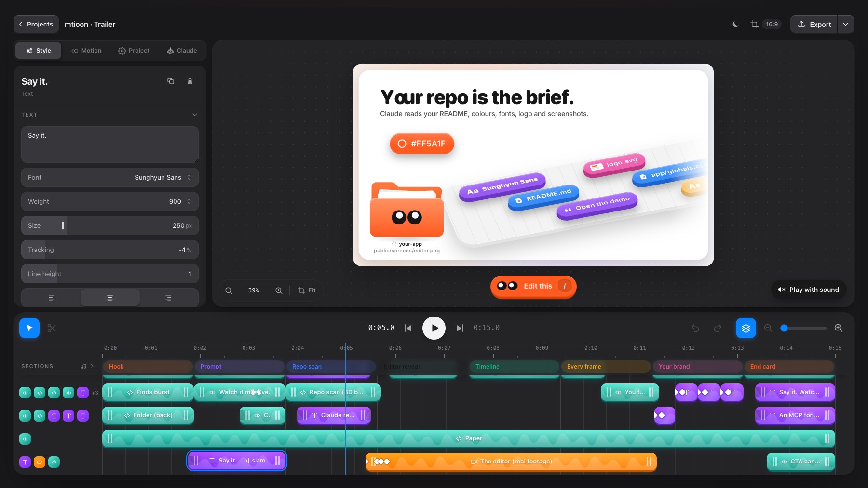Fit the preview to view
The image size is (868, 488).
(x=307, y=290)
